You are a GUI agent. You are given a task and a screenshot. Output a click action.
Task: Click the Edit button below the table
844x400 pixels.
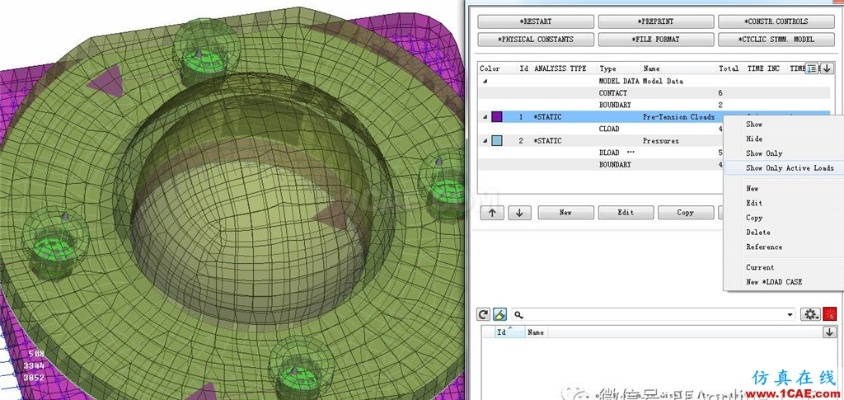point(624,212)
